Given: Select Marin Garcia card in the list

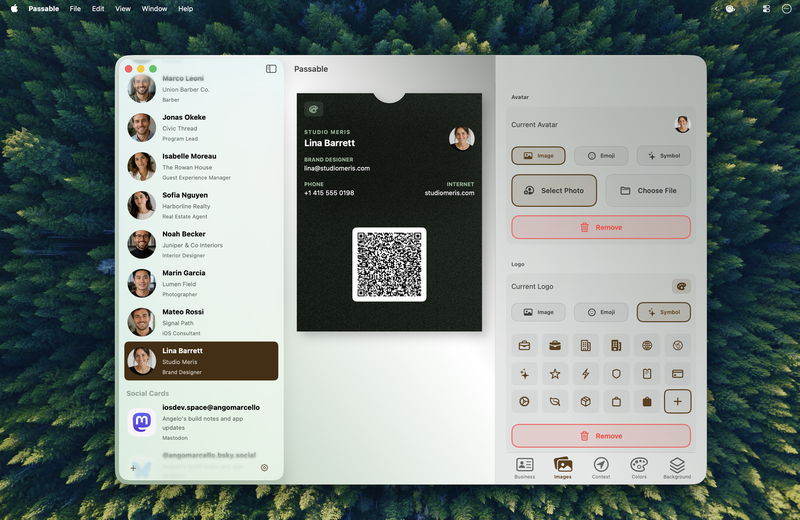Looking at the screenshot, I should tap(201, 283).
